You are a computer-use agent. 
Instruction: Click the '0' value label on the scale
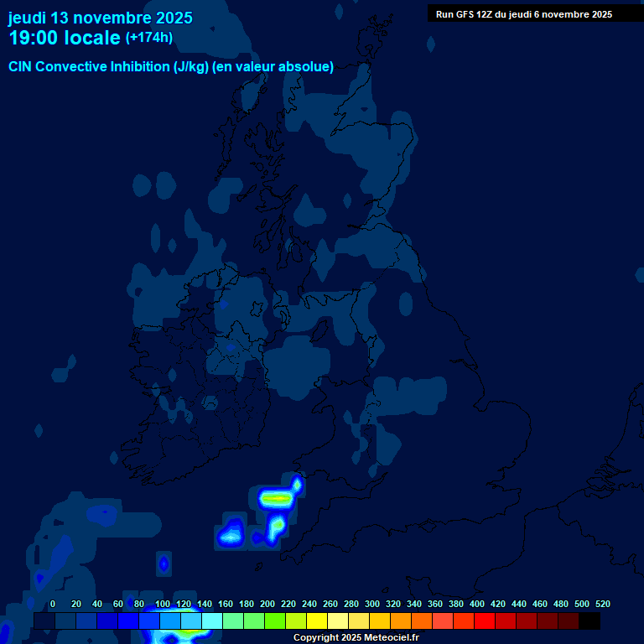[53, 604]
